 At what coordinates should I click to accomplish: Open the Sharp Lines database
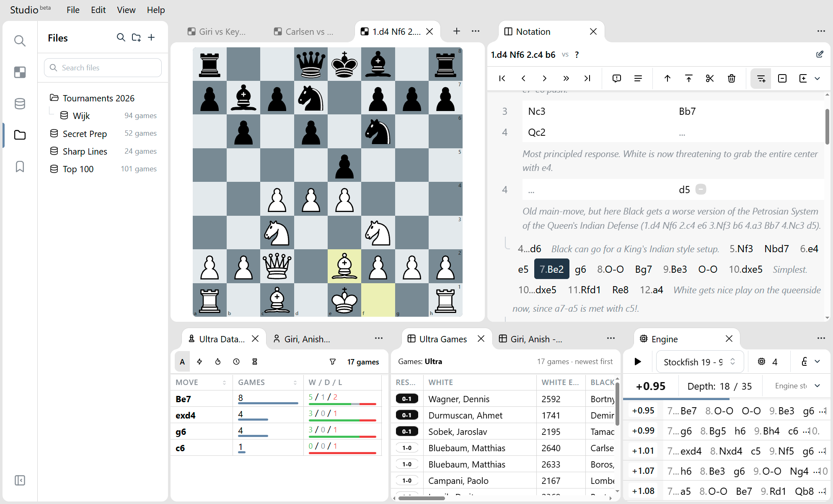point(103,151)
